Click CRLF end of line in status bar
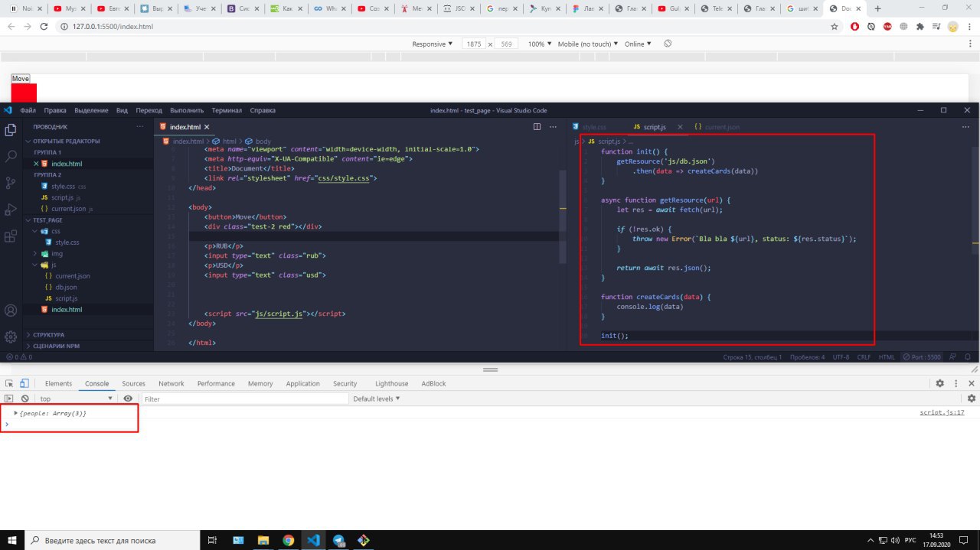 tap(864, 357)
